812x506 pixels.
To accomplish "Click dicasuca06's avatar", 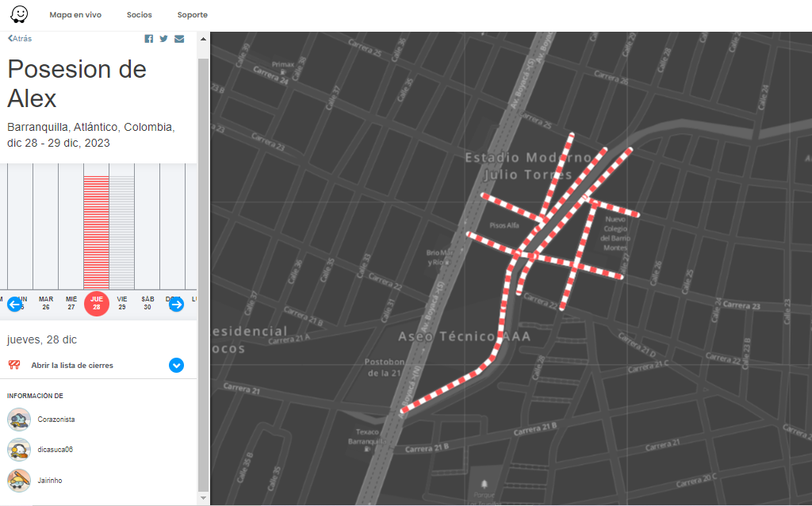I will 19,450.
